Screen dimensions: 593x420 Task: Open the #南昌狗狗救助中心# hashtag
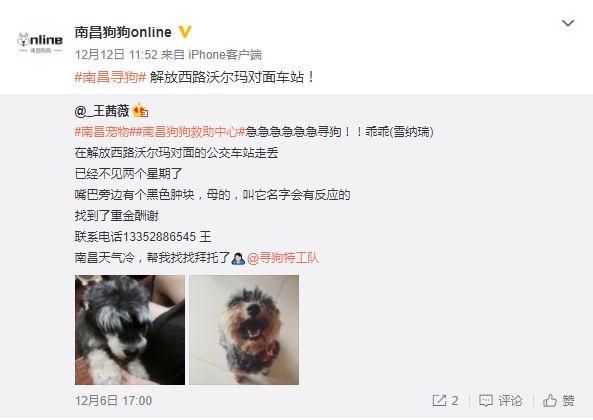point(188,132)
